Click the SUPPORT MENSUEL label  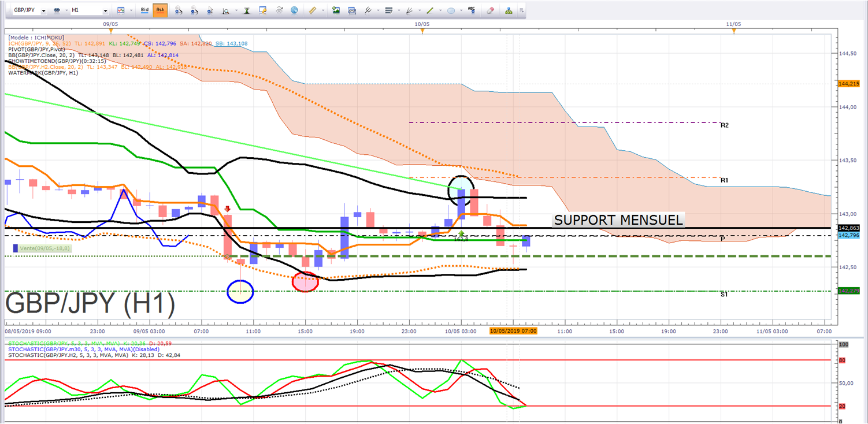(618, 220)
